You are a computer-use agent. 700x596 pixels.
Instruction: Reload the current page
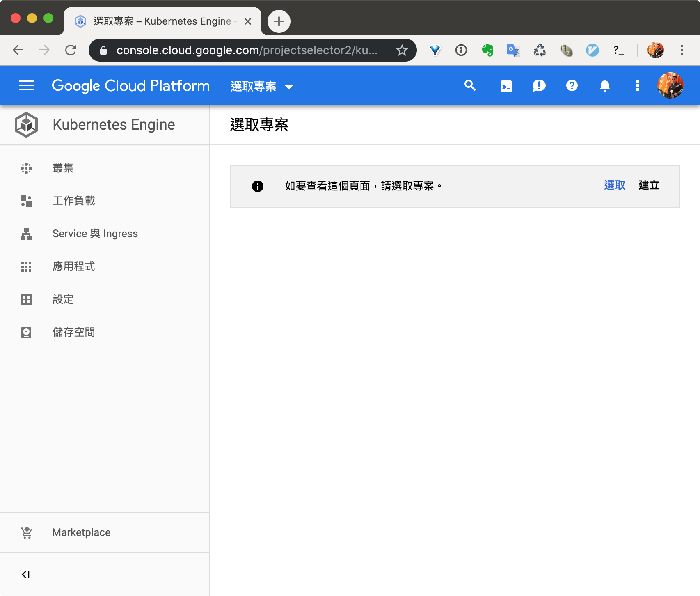[71, 50]
